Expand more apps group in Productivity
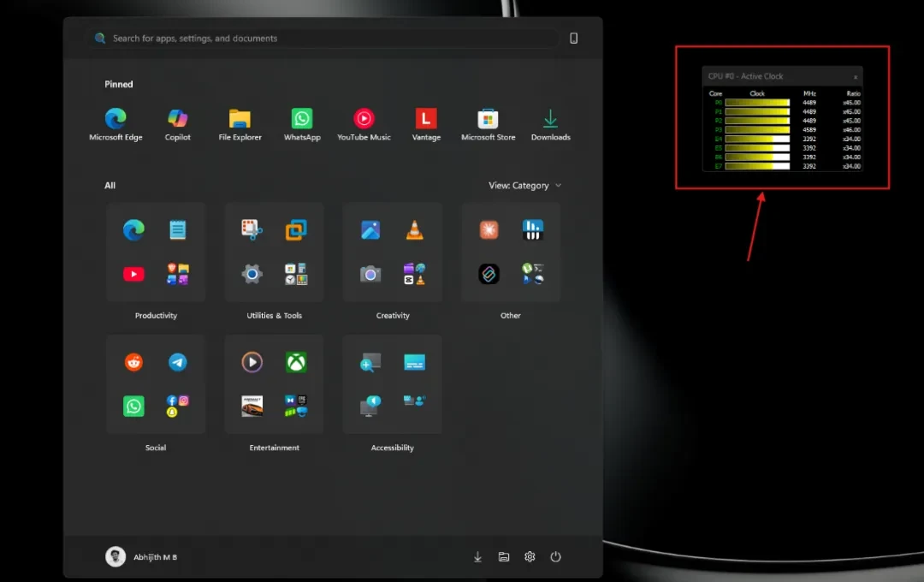Screen dimensions: 924x582 coord(177,274)
